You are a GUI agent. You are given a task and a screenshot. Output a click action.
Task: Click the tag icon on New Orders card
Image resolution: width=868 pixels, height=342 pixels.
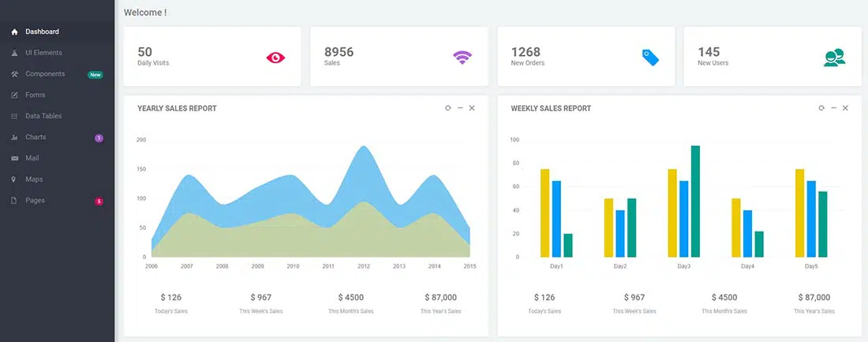pyautogui.click(x=649, y=57)
